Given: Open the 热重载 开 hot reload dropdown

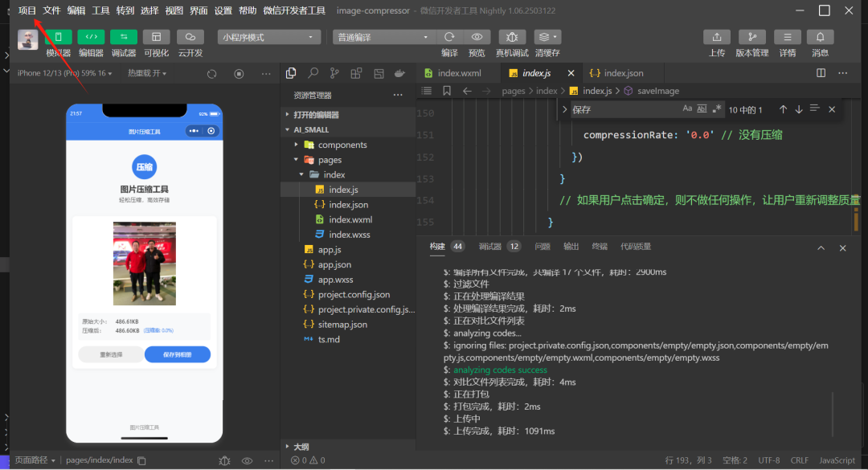Looking at the screenshot, I should tap(147, 73).
